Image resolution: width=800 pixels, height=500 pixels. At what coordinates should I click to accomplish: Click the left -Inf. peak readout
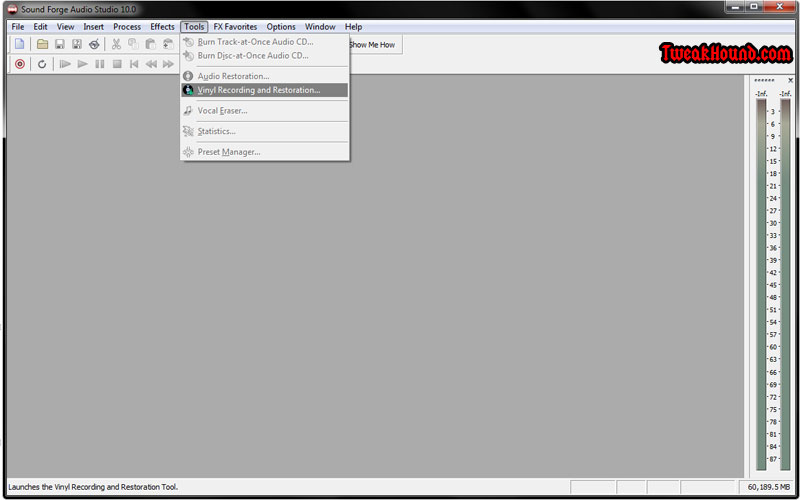tap(761, 94)
